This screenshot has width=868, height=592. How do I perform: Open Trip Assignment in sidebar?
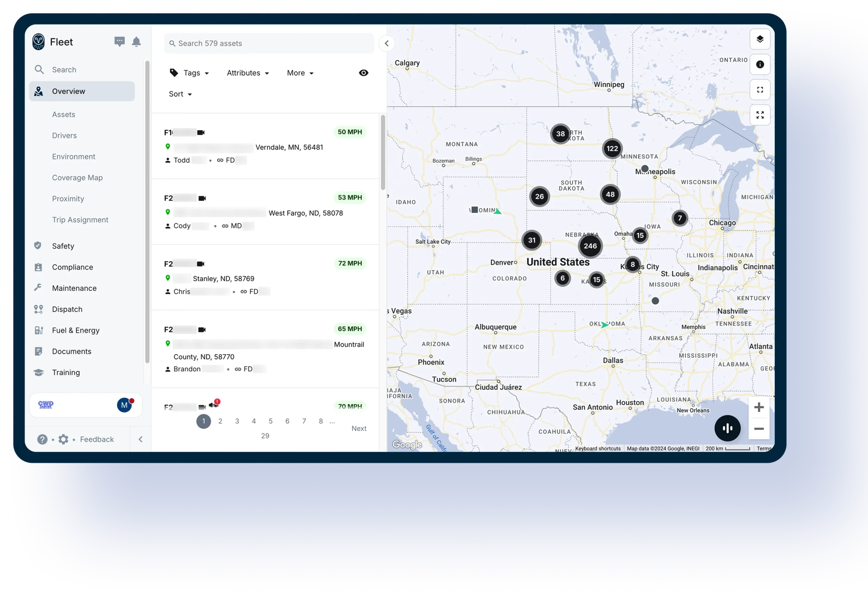coord(80,220)
